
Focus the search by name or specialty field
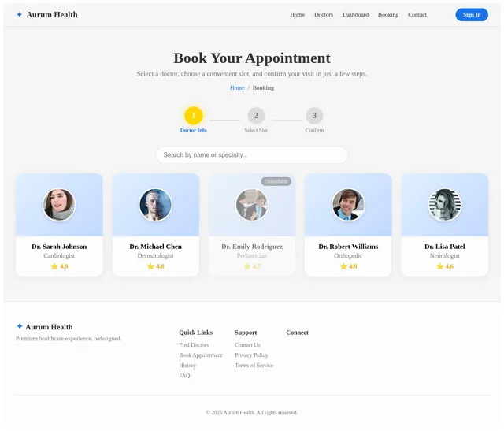(252, 155)
